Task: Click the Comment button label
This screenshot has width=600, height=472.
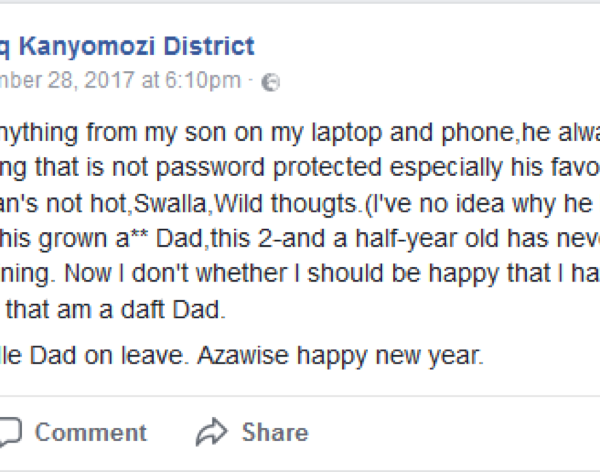Action: 91,432
